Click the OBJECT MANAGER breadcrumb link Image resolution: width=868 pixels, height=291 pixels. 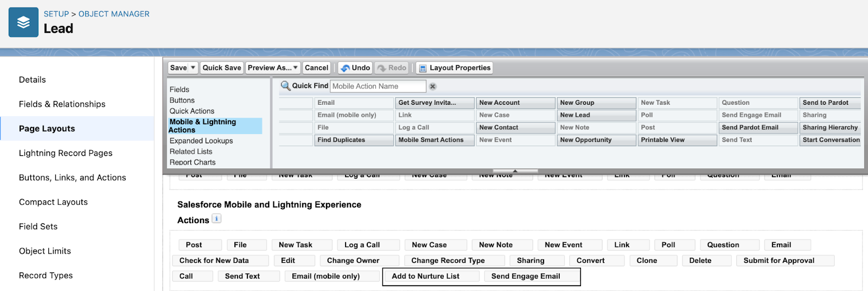click(114, 14)
